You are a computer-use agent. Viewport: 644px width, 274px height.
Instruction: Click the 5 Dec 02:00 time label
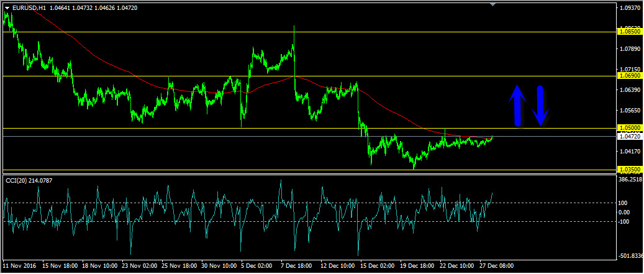click(256, 266)
